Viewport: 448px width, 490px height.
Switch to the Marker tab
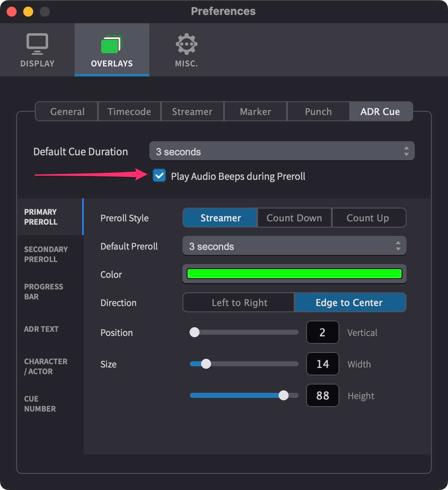[256, 112]
